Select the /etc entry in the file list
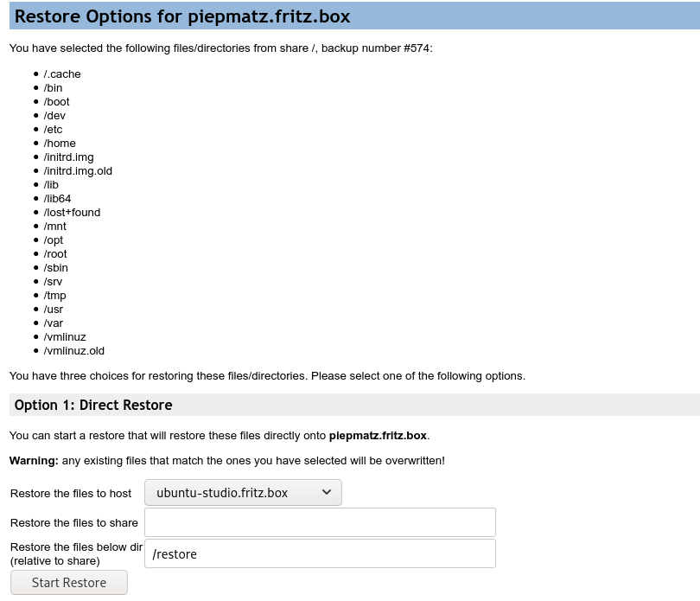Image resolution: width=700 pixels, height=601 pixels. pyautogui.click(x=54, y=129)
